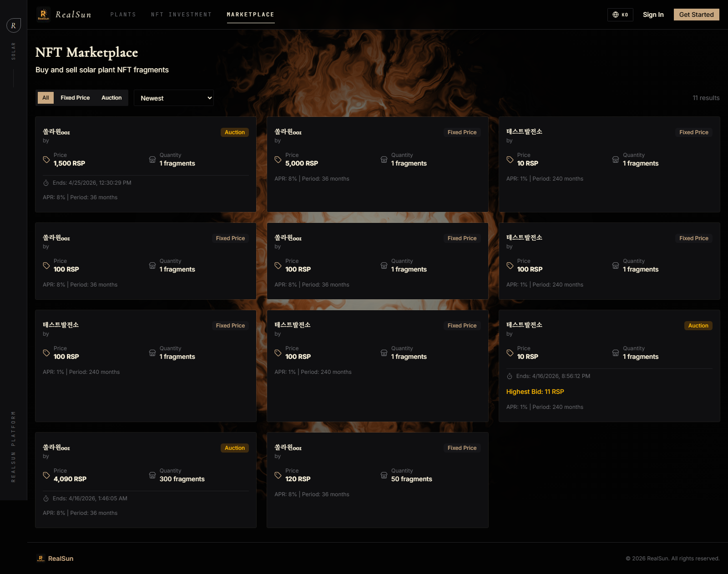Click the 11 results count
The image size is (728, 574).
pos(706,98)
